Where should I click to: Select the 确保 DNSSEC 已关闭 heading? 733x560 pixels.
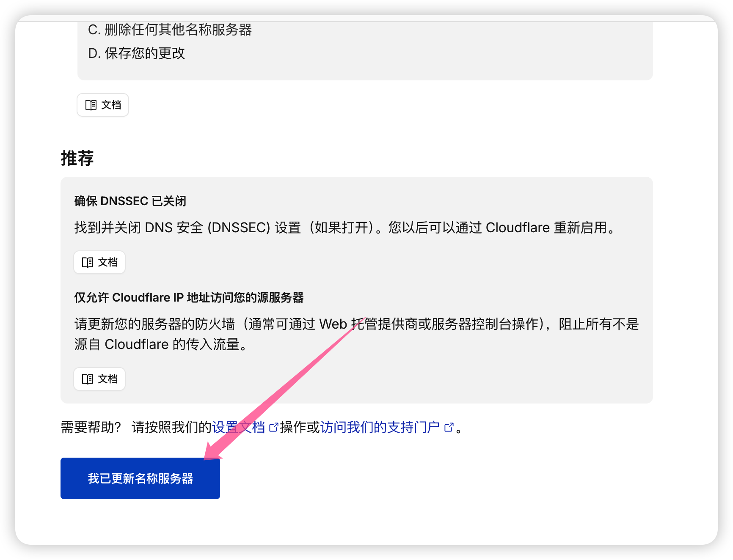(x=130, y=201)
